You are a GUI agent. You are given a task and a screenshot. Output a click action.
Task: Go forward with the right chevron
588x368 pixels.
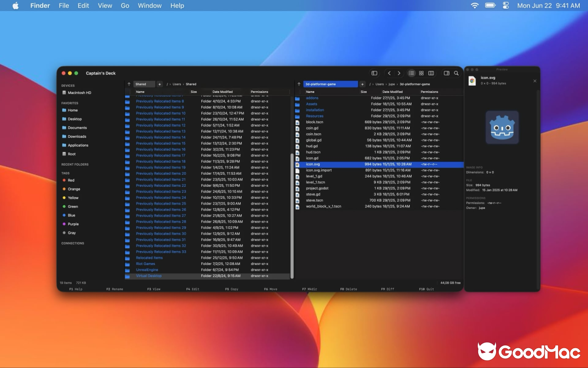[399, 73]
